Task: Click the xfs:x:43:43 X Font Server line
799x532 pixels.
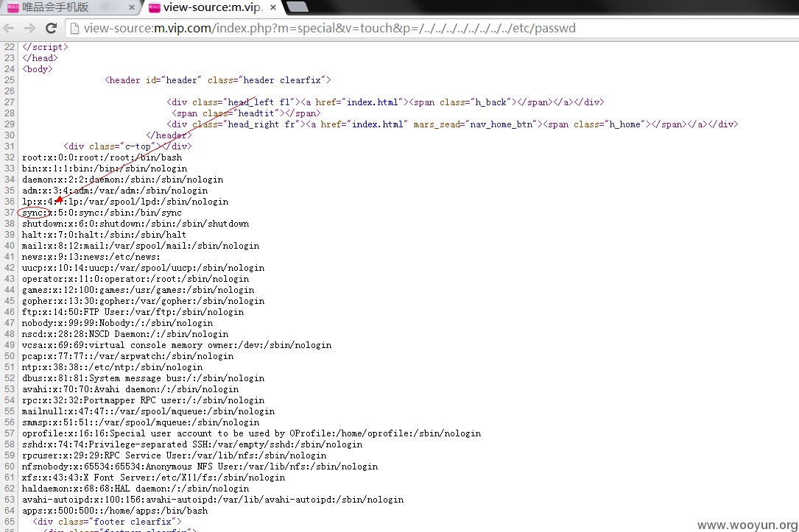Action: (153, 478)
